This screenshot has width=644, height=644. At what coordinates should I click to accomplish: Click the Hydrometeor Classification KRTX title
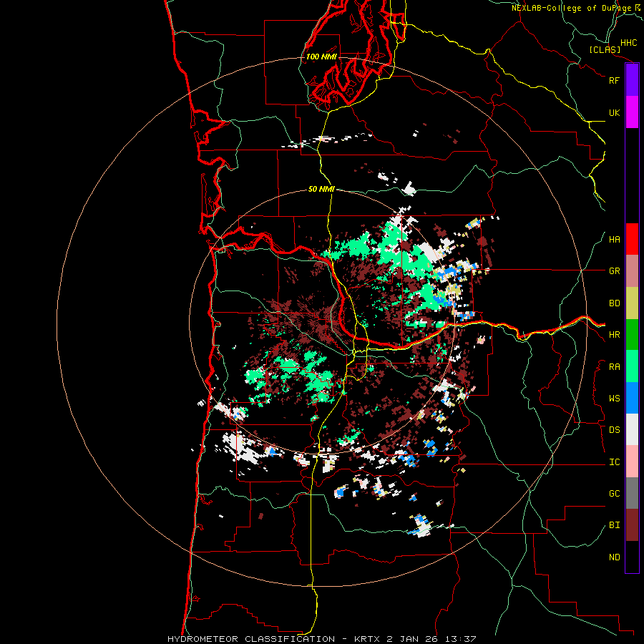321,639
